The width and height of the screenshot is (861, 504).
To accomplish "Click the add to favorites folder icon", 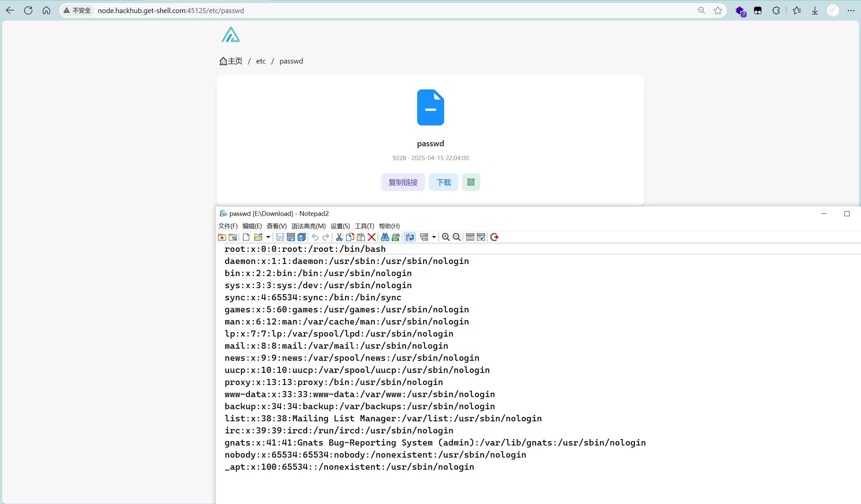I will click(x=222, y=237).
